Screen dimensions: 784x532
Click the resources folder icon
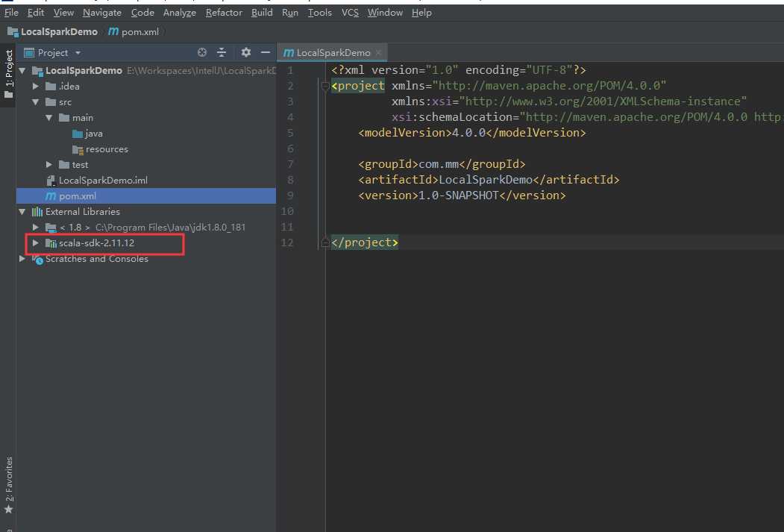78,149
